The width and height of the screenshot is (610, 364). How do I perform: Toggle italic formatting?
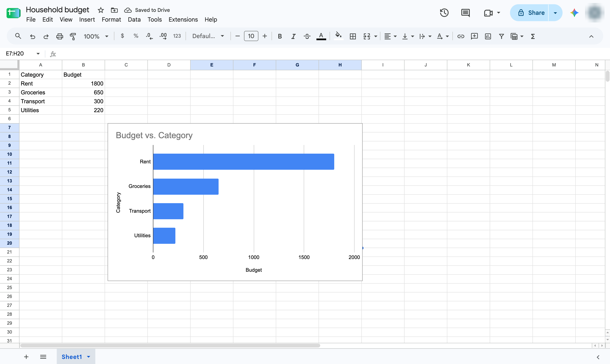(x=293, y=36)
